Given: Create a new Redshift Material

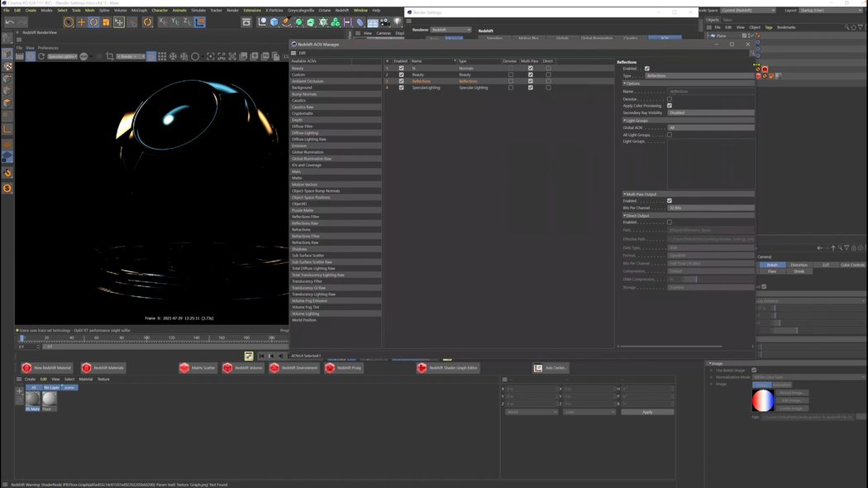Looking at the screenshot, I should click(48, 368).
